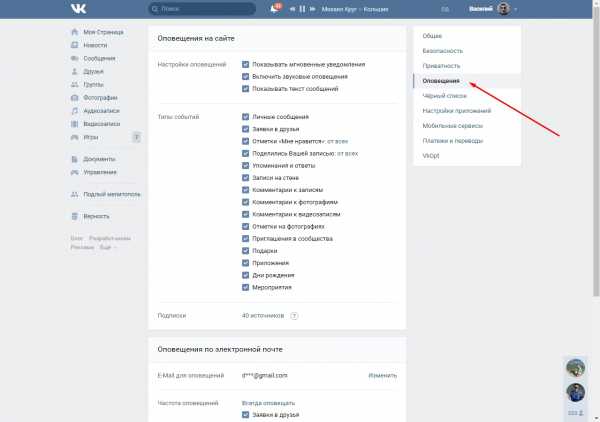Open Документы in the left sidebar
The height and width of the screenshot is (422, 600).
point(100,160)
